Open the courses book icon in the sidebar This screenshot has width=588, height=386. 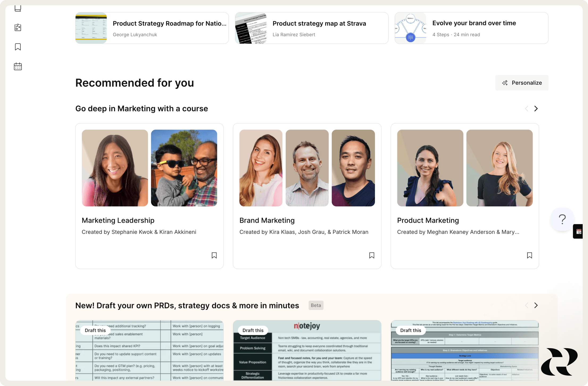18,8
